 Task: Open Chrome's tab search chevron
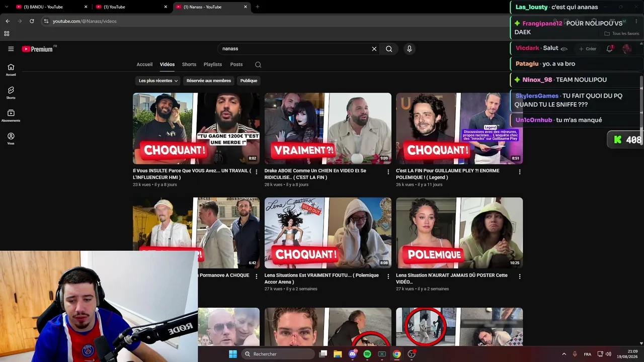pyautogui.click(x=7, y=7)
